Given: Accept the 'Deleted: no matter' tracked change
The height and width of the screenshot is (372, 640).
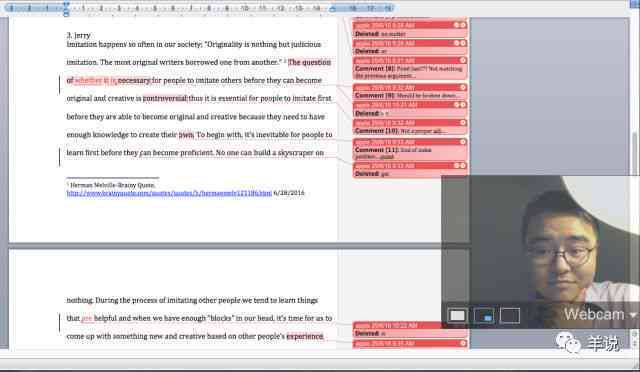Looking at the screenshot, I should 457,25.
